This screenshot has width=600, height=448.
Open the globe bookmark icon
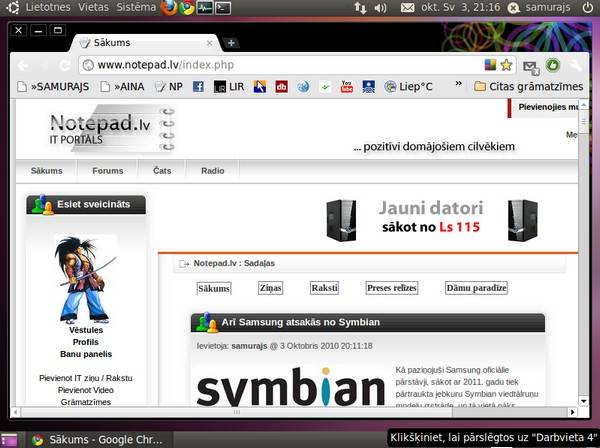pyautogui.click(x=303, y=87)
